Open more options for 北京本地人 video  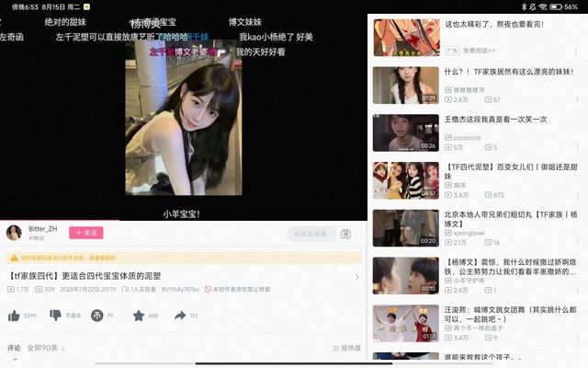(577, 243)
